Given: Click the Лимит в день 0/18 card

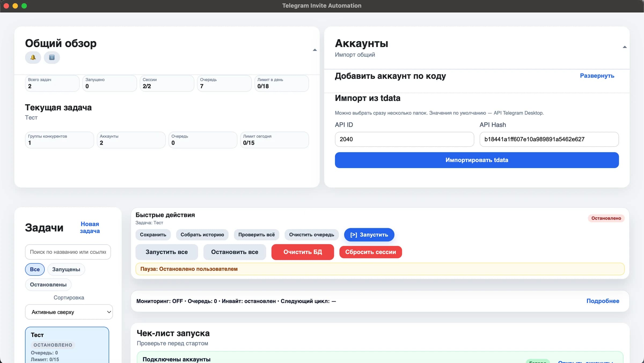Looking at the screenshot, I should click(x=281, y=83).
